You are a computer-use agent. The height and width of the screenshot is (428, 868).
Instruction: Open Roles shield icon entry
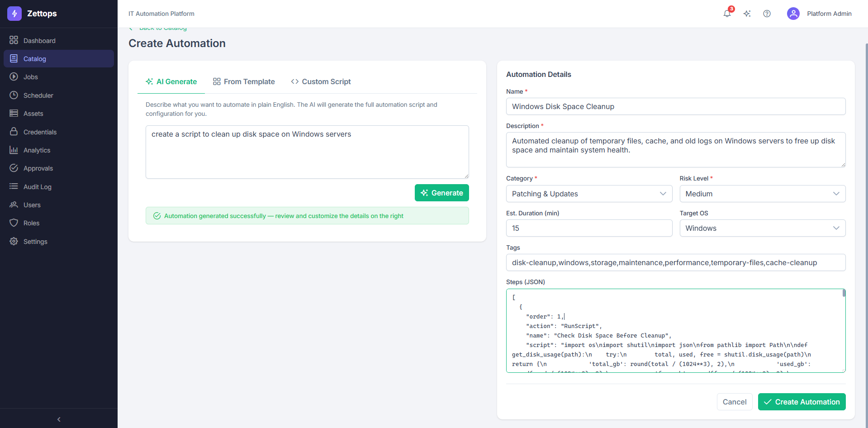click(59, 223)
